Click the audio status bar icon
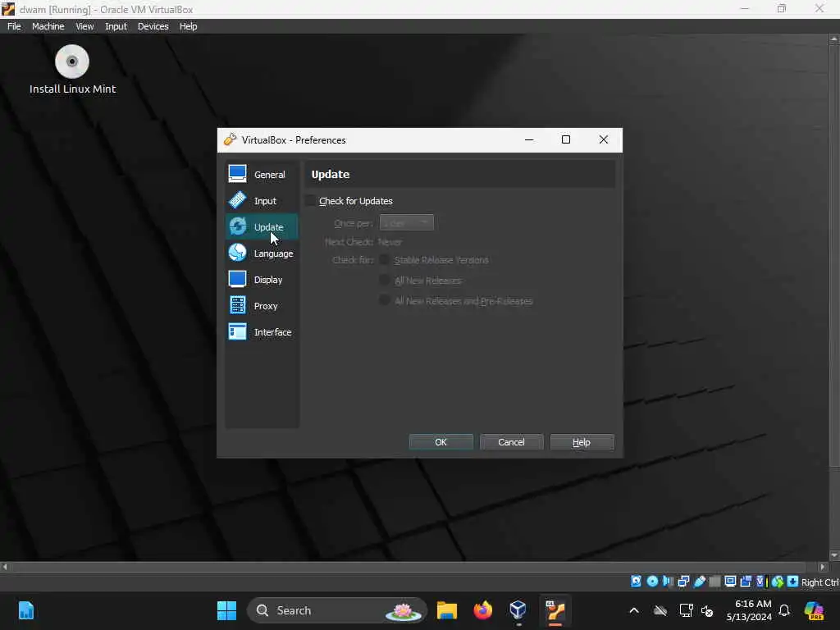The image size is (840, 630). click(x=668, y=582)
